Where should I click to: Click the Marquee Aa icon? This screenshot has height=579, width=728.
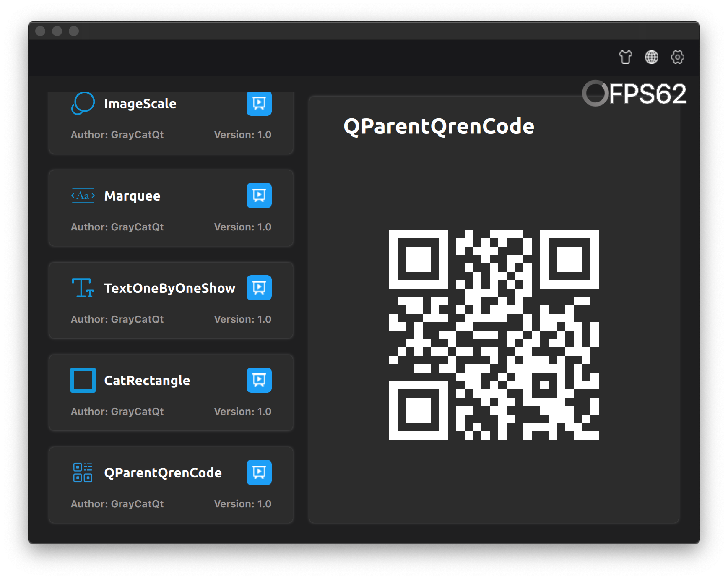pyautogui.click(x=83, y=196)
